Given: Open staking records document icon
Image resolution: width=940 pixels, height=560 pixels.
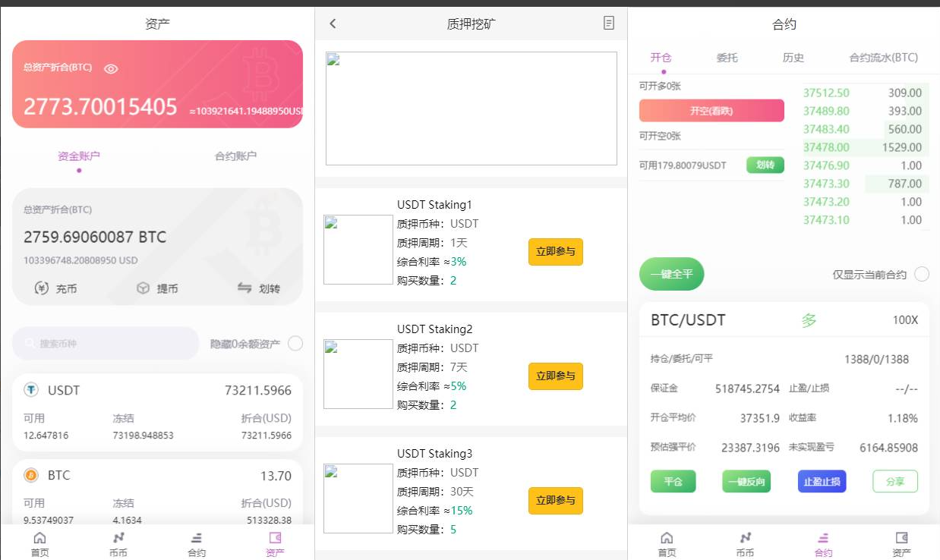Looking at the screenshot, I should click(x=608, y=24).
